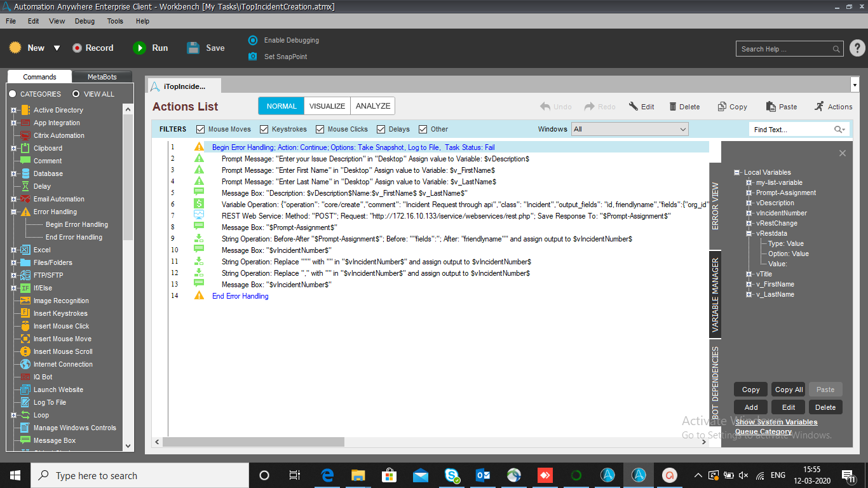Open File Explorer from the taskbar

(358, 475)
